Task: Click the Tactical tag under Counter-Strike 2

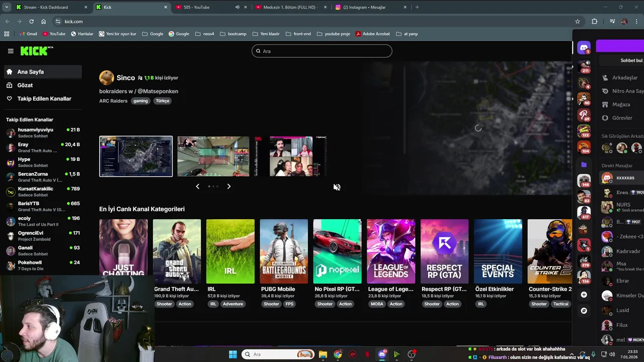Action: (x=560, y=304)
